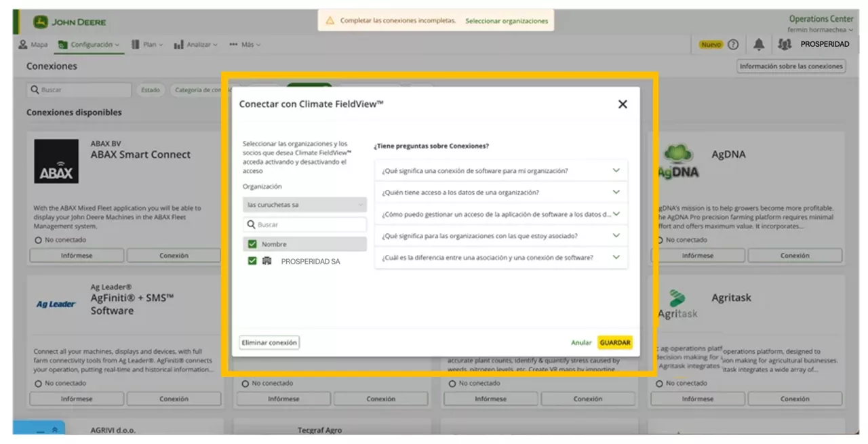This screenshot has width=868, height=444.
Task: Click the Eliminar conexión button
Action: (x=269, y=343)
